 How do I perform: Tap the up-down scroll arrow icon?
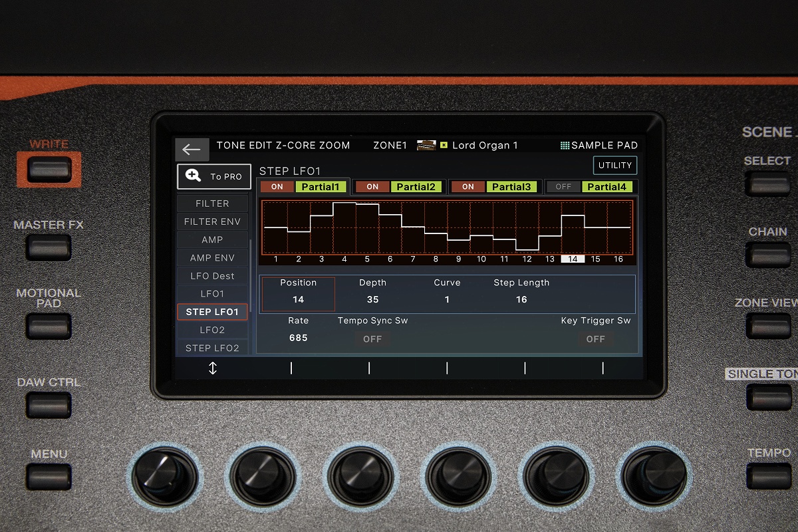213,368
